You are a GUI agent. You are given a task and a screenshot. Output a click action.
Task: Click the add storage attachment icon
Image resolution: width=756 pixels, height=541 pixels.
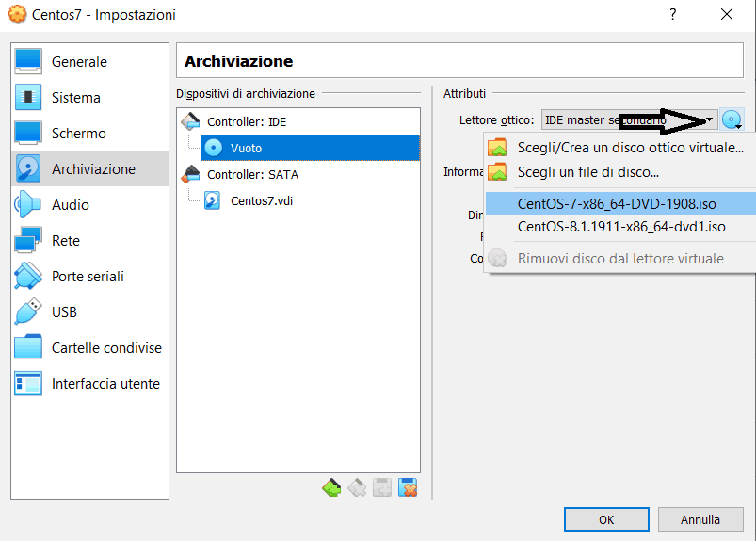tap(382, 488)
